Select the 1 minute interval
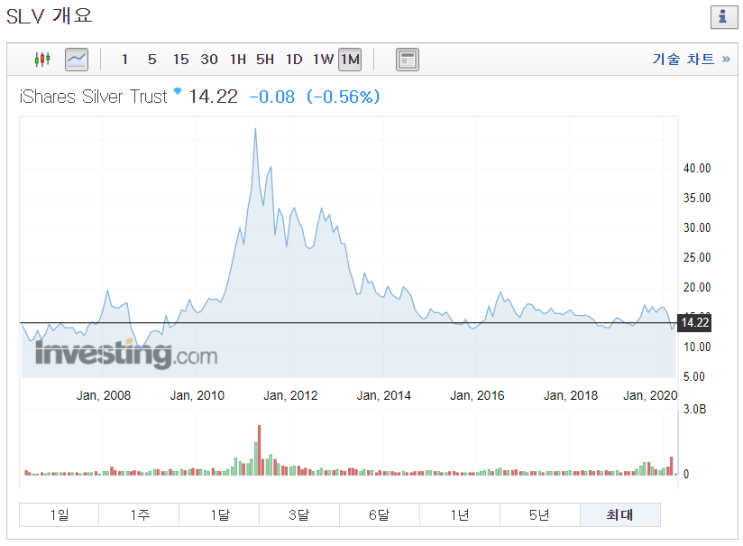Screen dimensions: 743x546 125,59
